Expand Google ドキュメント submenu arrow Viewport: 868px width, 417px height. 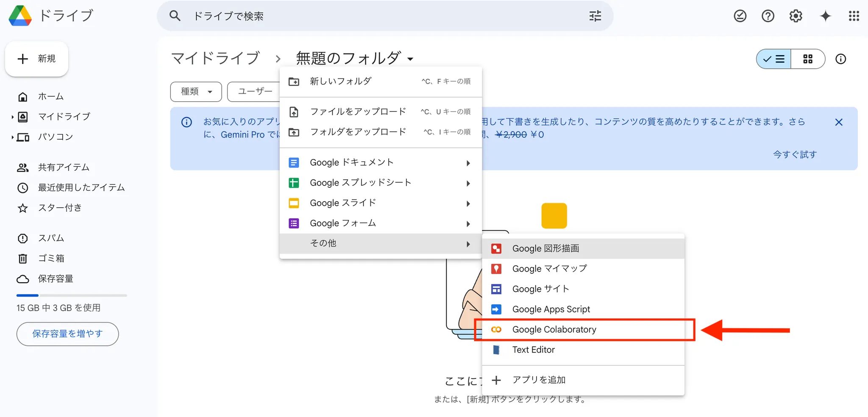pos(468,163)
